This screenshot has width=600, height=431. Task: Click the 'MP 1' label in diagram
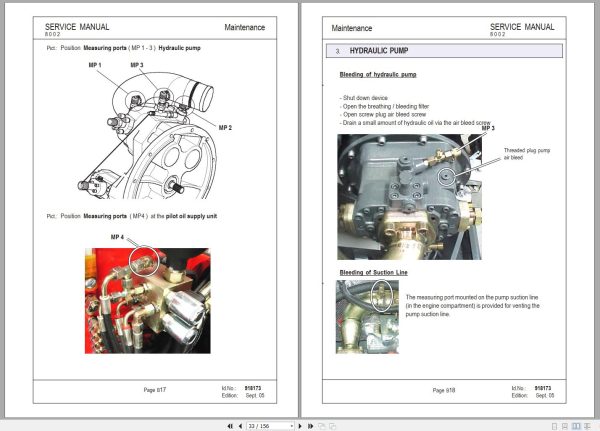point(95,65)
